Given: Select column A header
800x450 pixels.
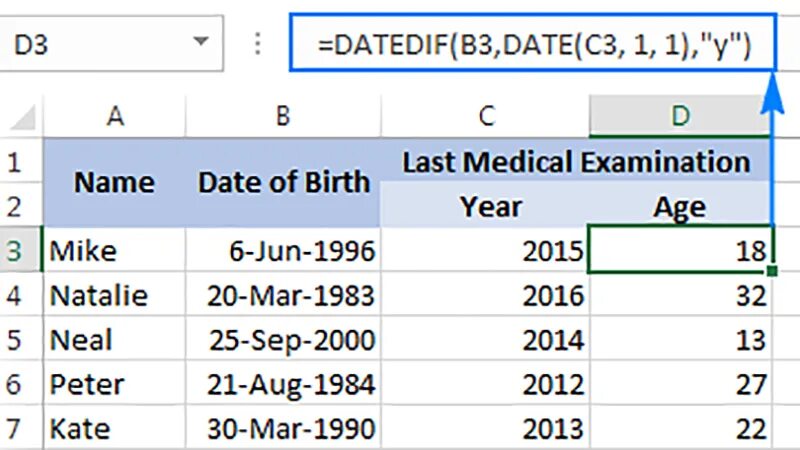Looking at the screenshot, I should pyautogui.click(x=115, y=117).
